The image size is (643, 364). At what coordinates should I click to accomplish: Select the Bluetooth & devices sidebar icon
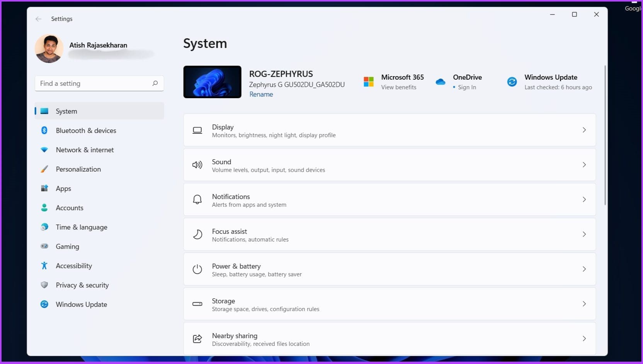[x=44, y=130]
